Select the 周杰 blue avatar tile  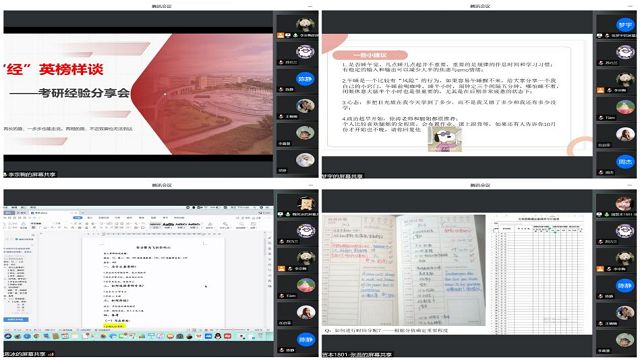click(x=625, y=162)
